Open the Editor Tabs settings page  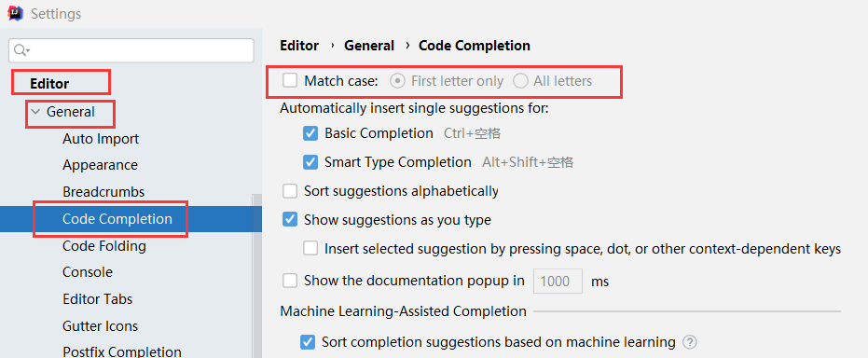point(97,298)
